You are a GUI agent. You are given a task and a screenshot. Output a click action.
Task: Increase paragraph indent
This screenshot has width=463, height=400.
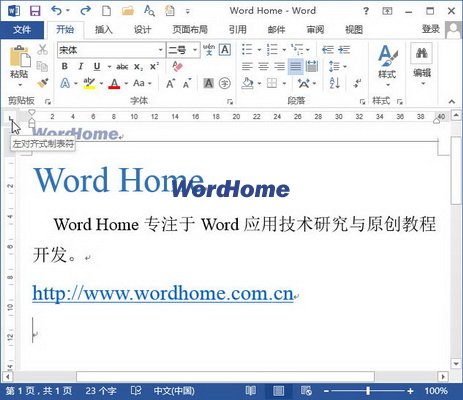[x=344, y=50]
